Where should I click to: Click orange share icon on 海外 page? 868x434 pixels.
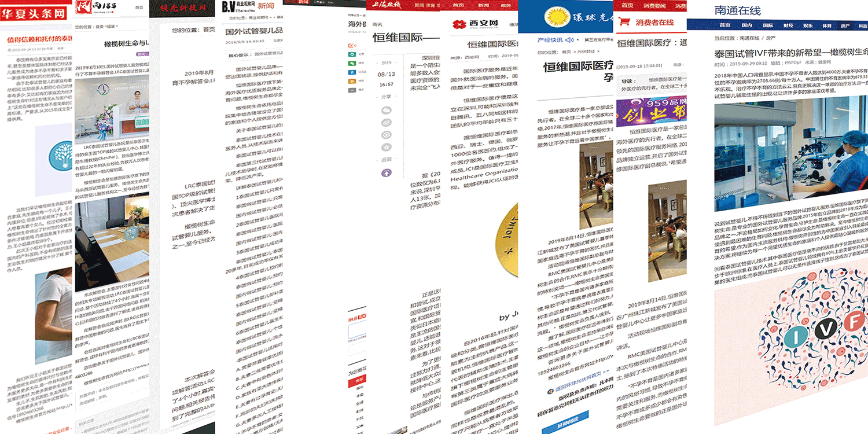(351, 82)
